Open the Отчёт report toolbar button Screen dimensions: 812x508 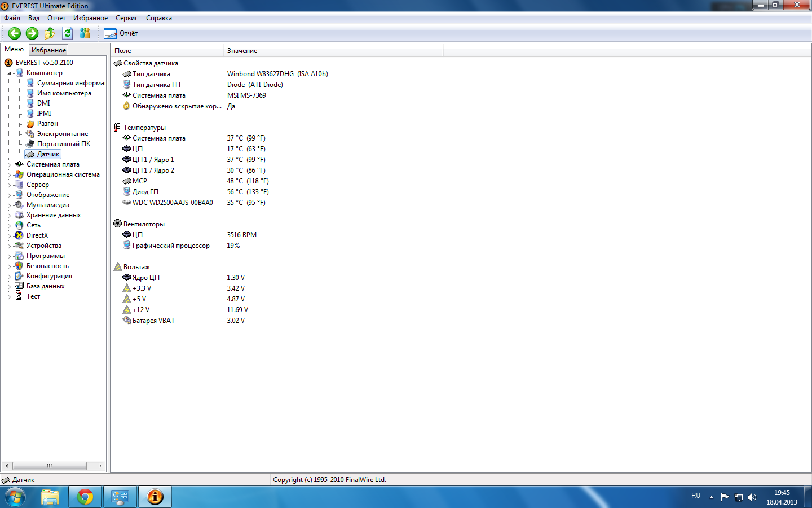(x=121, y=33)
